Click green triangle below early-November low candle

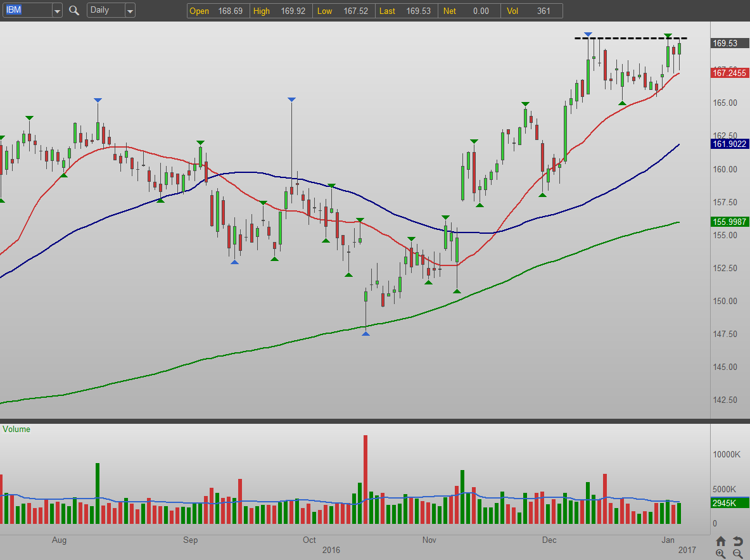(457, 291)
